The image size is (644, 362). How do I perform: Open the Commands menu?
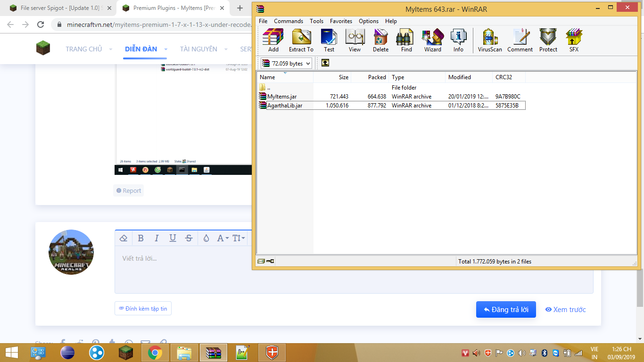(x=288, y=21)
